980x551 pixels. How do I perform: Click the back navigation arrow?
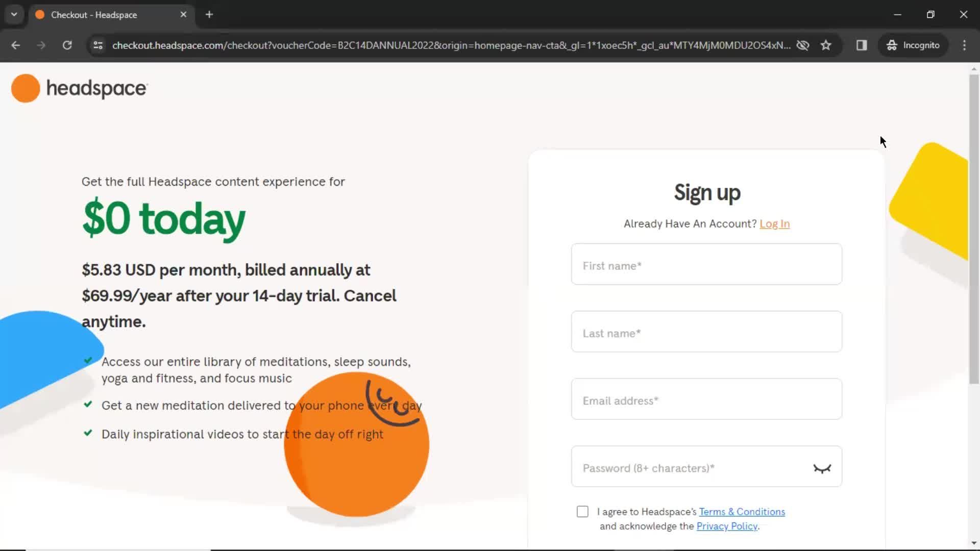pos(15,45)
